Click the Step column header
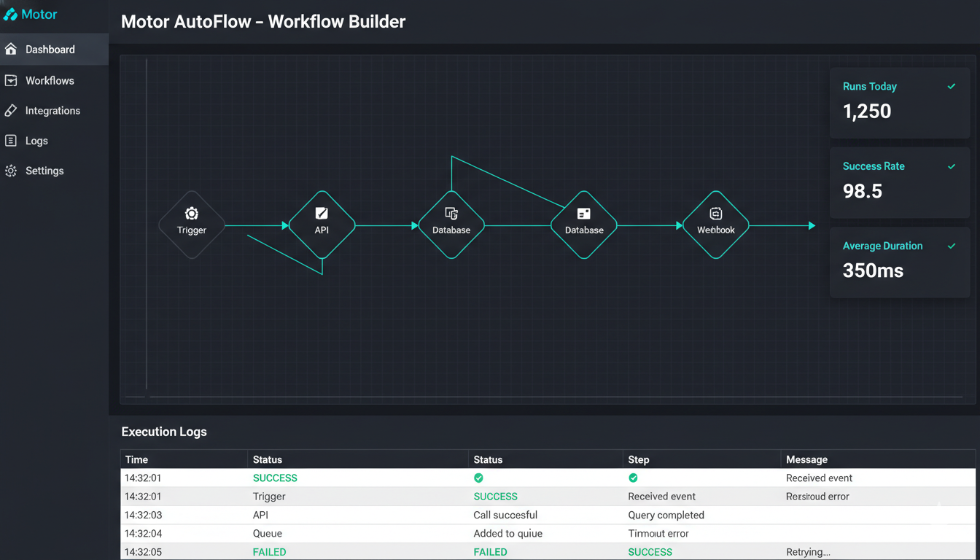 [x=639, y=459]
